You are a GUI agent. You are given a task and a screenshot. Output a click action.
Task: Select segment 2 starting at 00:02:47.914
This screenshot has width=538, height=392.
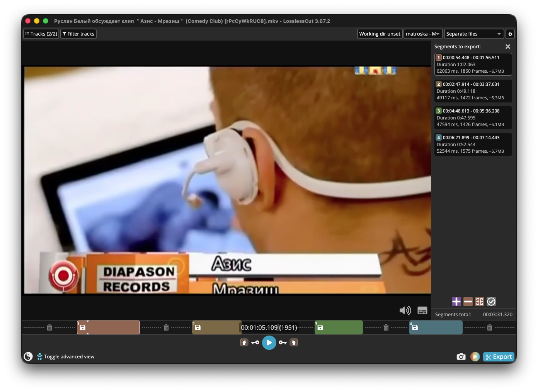(x=473, y=91)
